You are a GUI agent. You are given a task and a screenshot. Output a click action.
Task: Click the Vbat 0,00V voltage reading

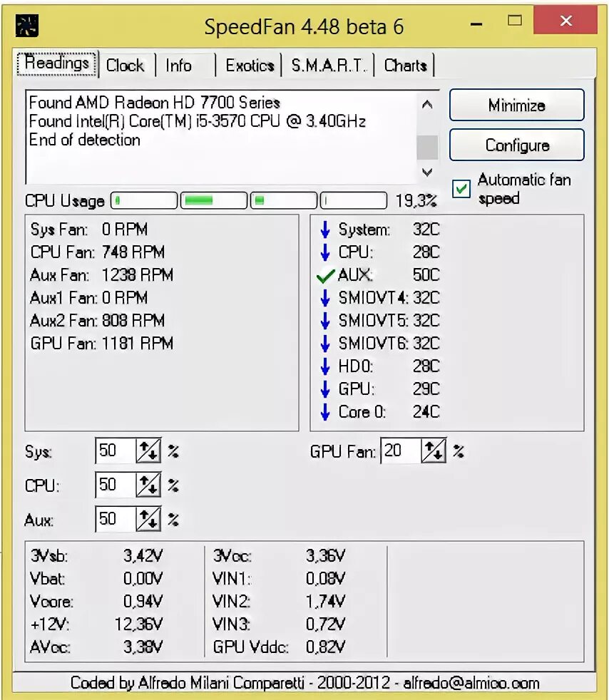[96, 579]
